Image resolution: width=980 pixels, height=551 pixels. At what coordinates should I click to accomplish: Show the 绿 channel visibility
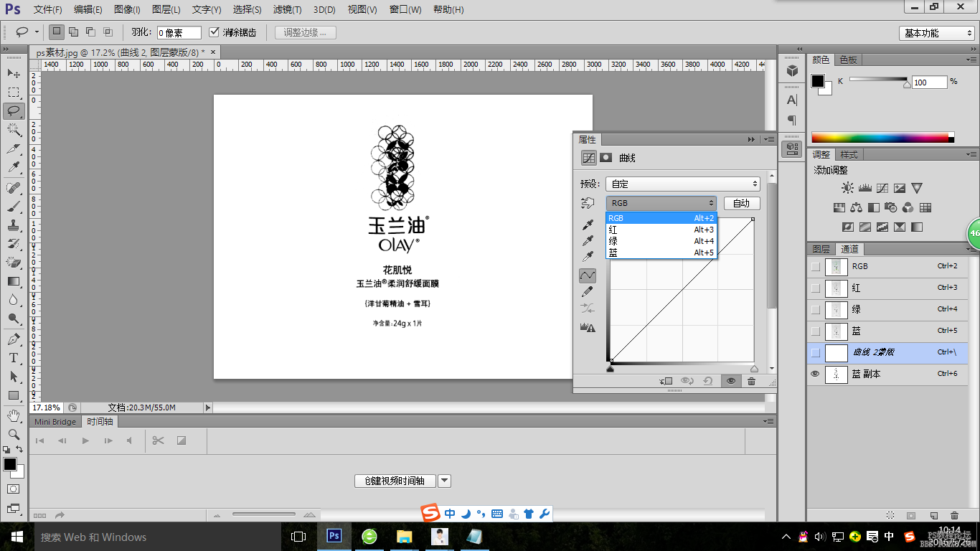pos(815,309)
